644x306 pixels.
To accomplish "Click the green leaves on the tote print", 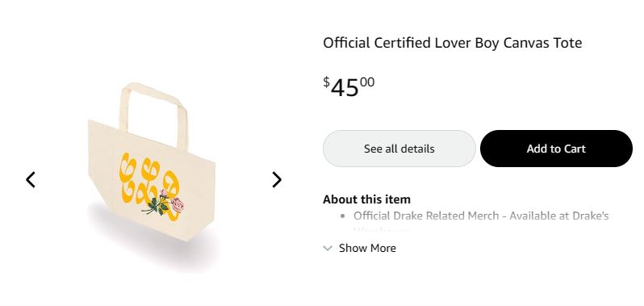I will point(157,206).
